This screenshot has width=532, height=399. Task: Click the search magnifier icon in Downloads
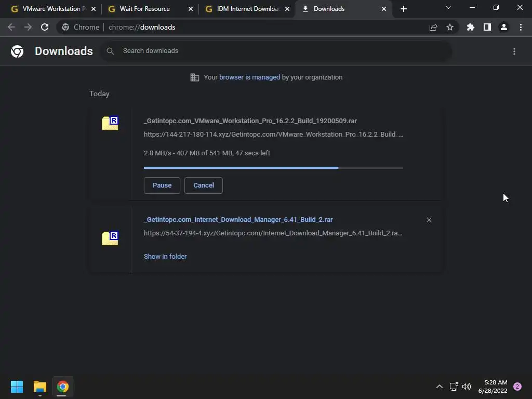pos(110,51)
